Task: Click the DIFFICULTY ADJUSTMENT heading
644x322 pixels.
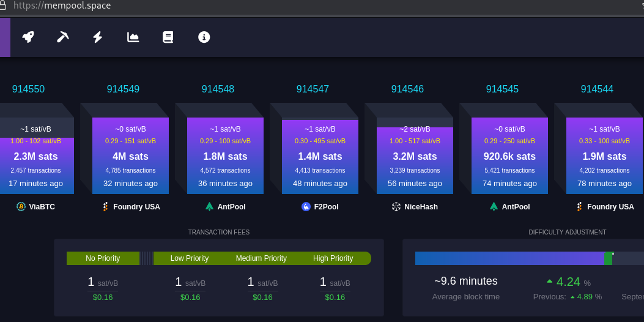Action: click(567, 233)
